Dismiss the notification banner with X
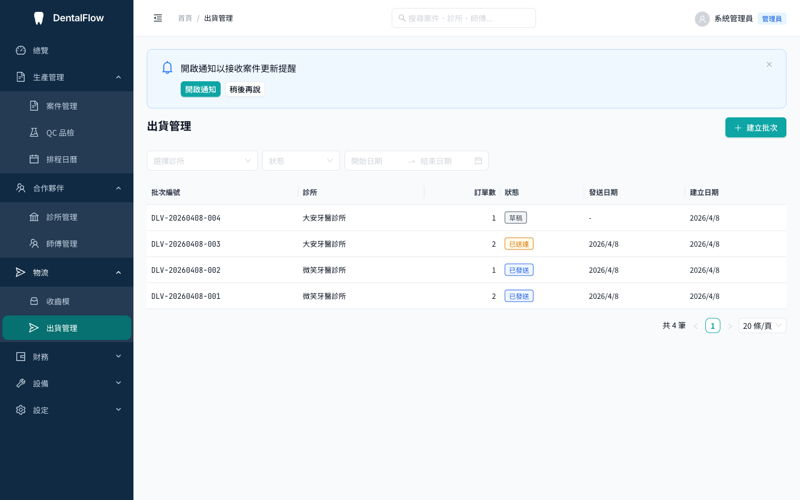Image resolution: width=800 pixels, height=500 pixels. click(769, 64)
